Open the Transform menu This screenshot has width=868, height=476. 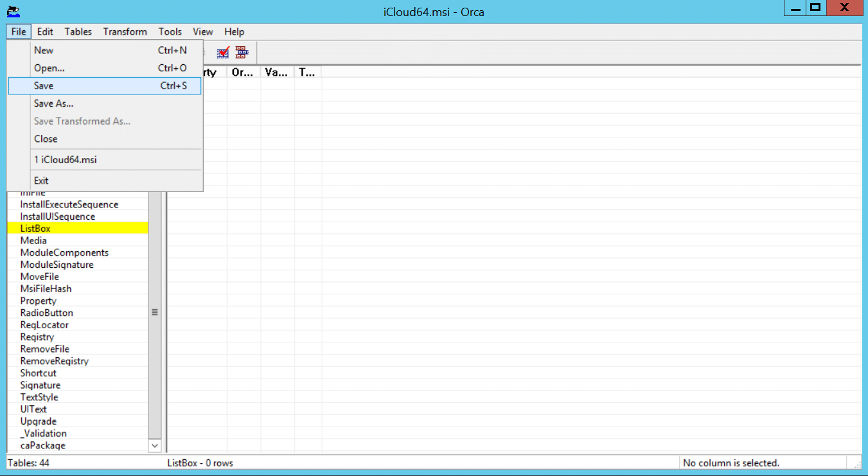pyautogui.click(x=125, y=31)
